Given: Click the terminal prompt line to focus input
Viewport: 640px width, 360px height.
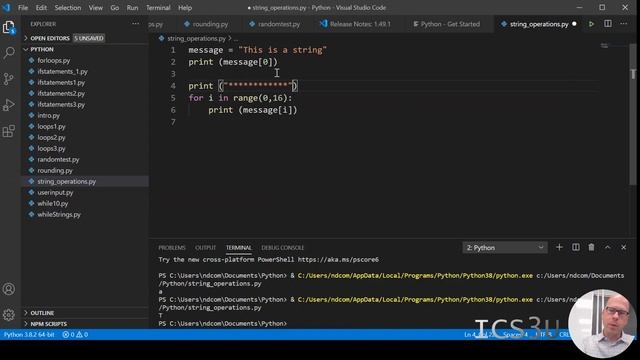Looking at the screenshot, I should click(x=222, y=324).
